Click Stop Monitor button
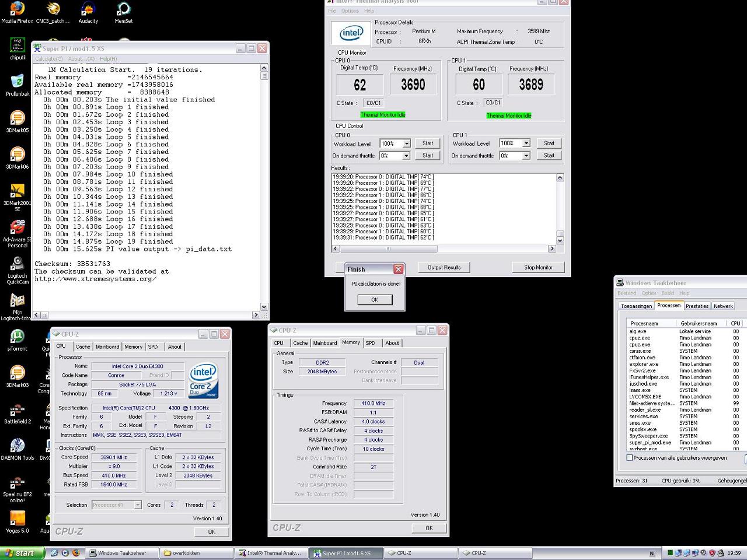This screenshot has height=560, width=747. click(538, 267)
